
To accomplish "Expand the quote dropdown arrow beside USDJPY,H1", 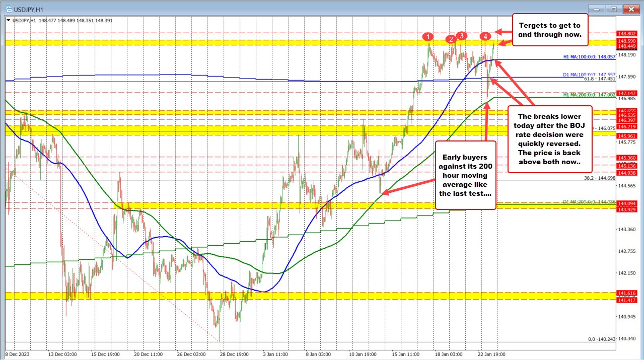I will 8,21.
